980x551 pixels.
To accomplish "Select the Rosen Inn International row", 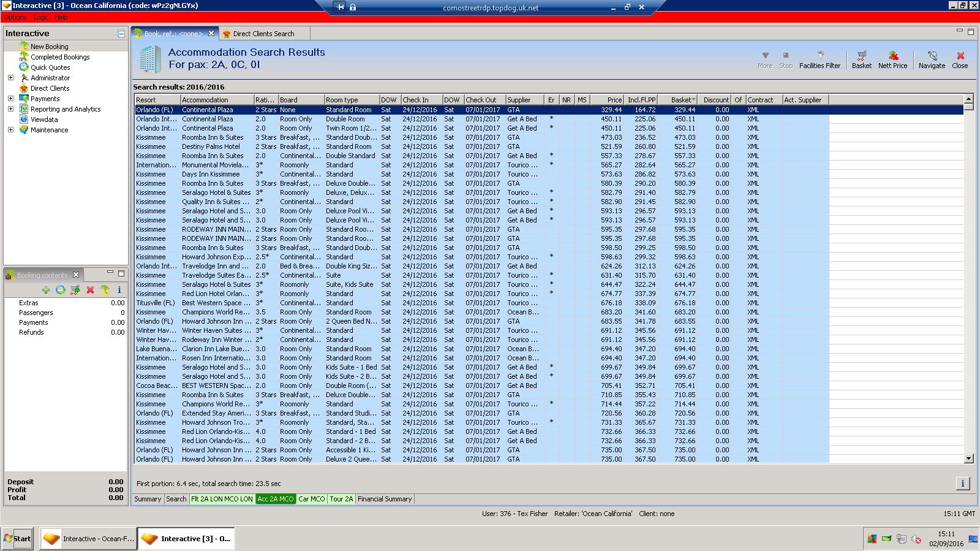I will [x=481, y=358].
